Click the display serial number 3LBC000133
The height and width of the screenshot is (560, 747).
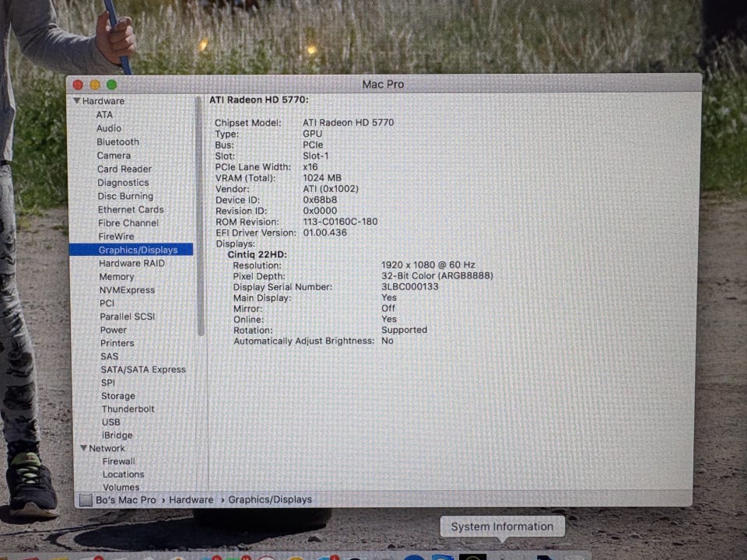point(410,287)
